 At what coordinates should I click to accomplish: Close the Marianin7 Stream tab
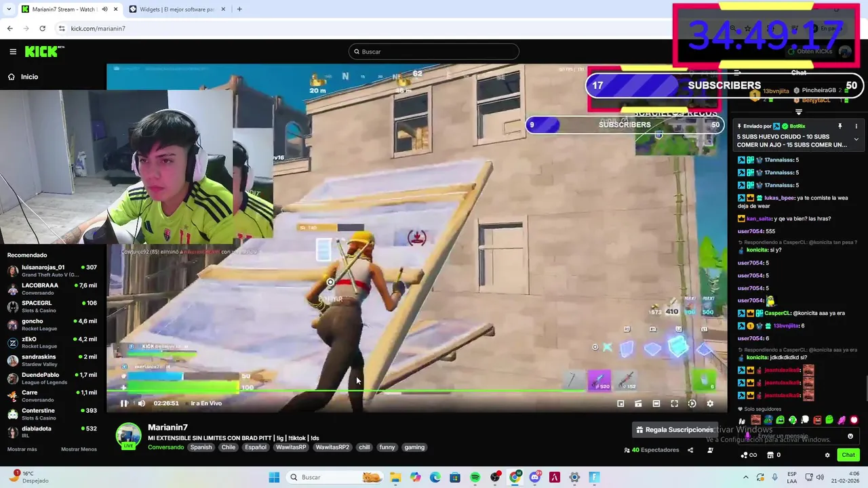[x=115, y=9]
